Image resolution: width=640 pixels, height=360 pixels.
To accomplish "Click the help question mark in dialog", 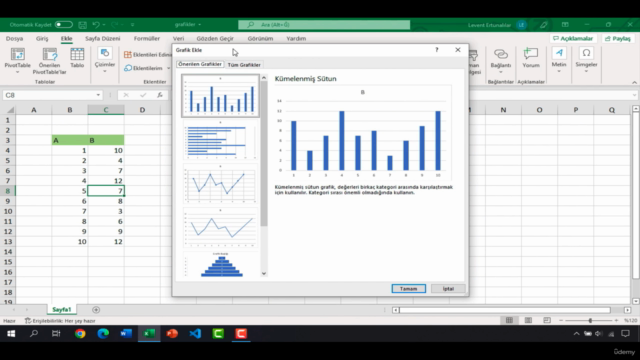I will point(437,50).
